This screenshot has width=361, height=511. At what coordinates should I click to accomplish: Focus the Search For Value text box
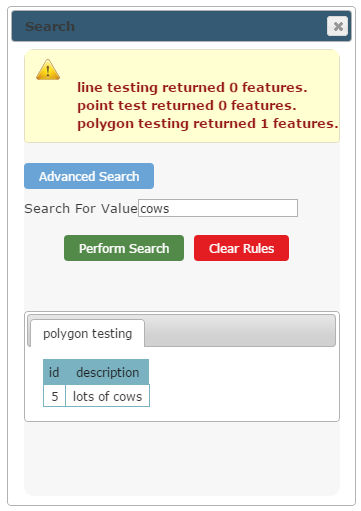[x=218, y=208]
